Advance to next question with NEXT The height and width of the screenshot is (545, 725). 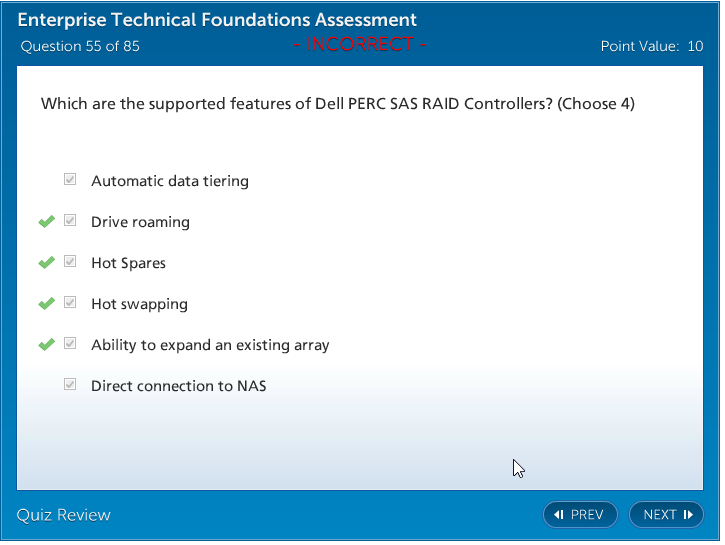(667, 515)
